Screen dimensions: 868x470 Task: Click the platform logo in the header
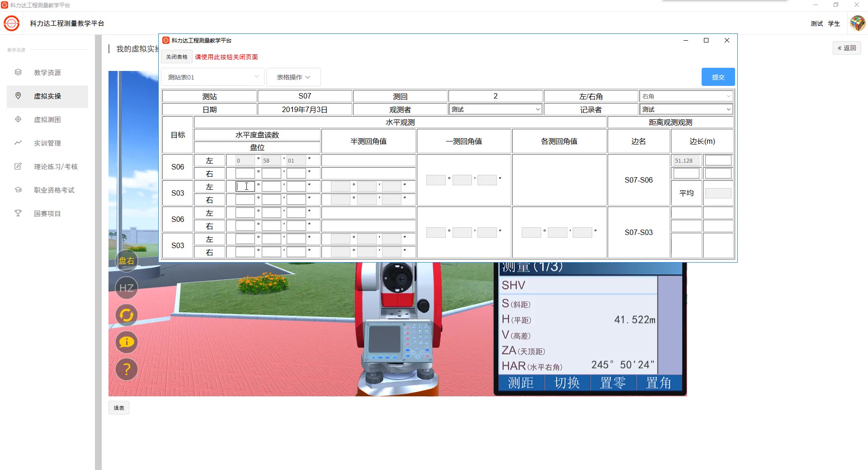(x=12, y=23)
